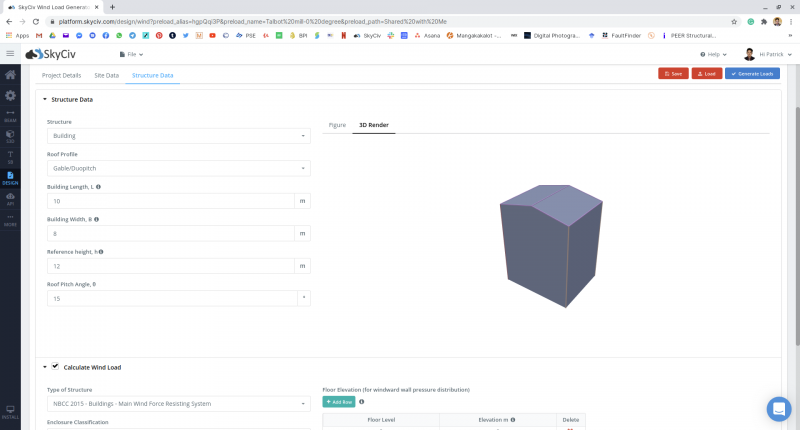This screenshot has height=430, width=800.
Task: Open the Roof Profile dropdown
Action: click(x=178, y=168)
